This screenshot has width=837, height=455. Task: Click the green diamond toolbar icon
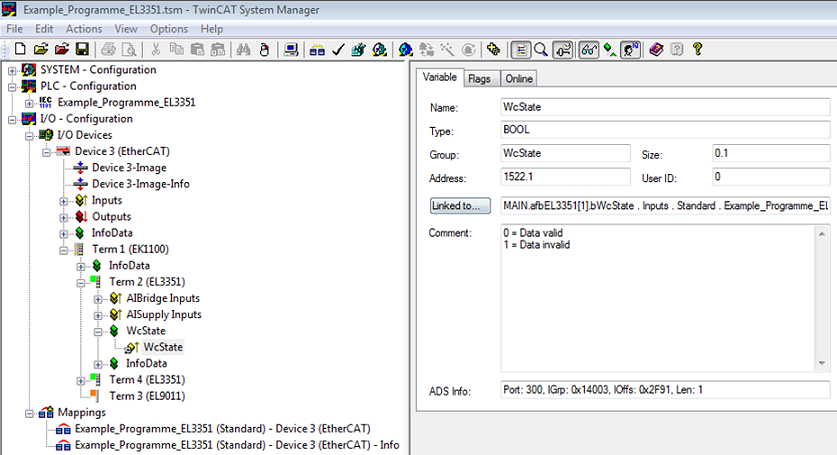click(x=610, y=50)
